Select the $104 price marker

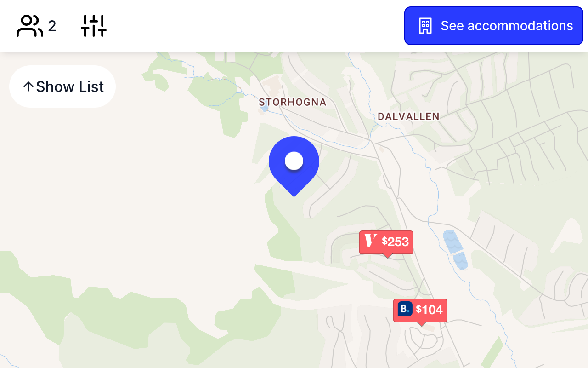[420, 310]
